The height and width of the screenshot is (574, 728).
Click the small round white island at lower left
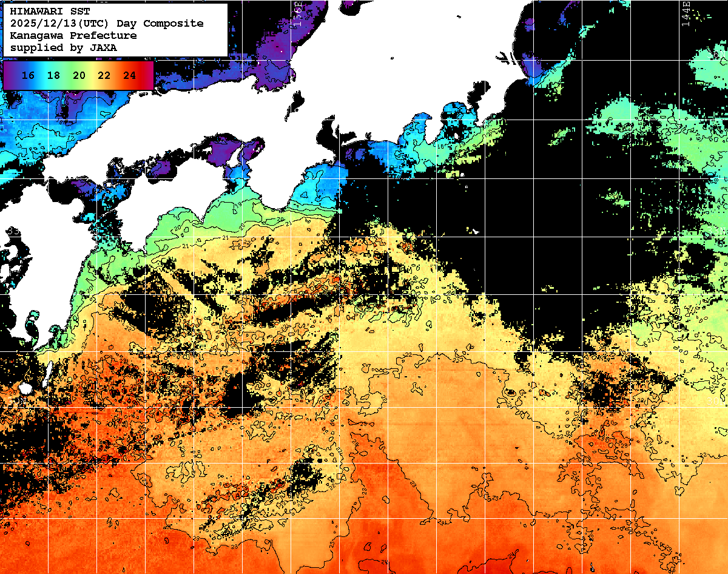click(x=25, y=388)
